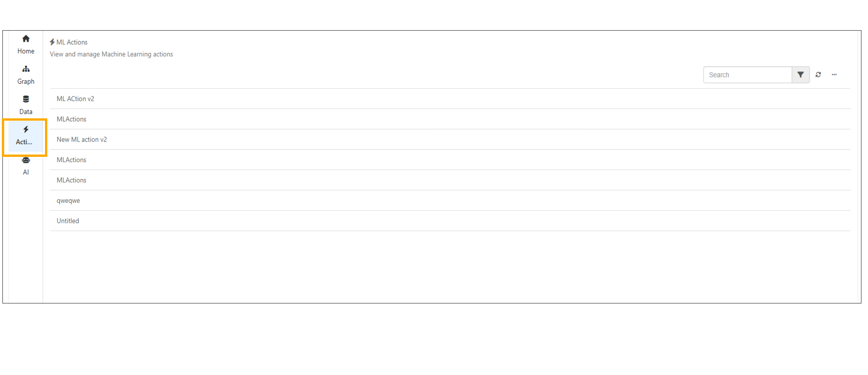This screenshot has width=868, height=375.
Task: Focus the Search input field
Action: [747, 75]
